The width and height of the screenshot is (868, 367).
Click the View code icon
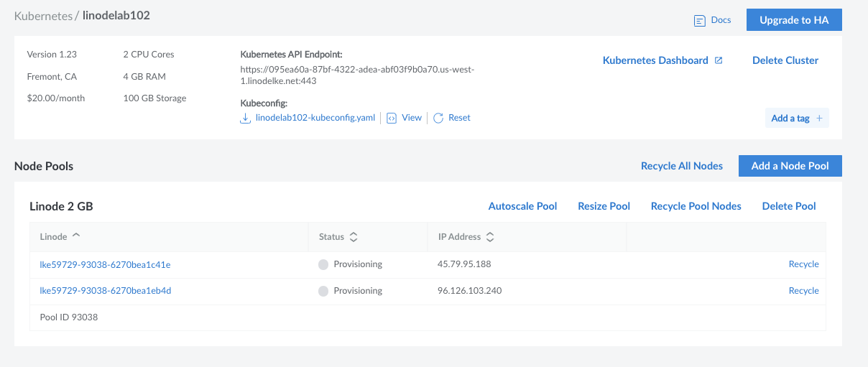[392, 118]
